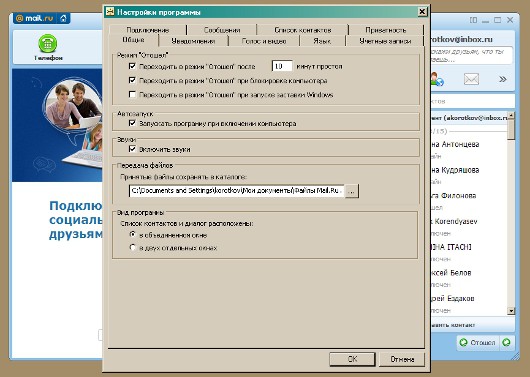530x377 pixels.
Task: Select contact Ездаков in the list
Action: [469, 303]
